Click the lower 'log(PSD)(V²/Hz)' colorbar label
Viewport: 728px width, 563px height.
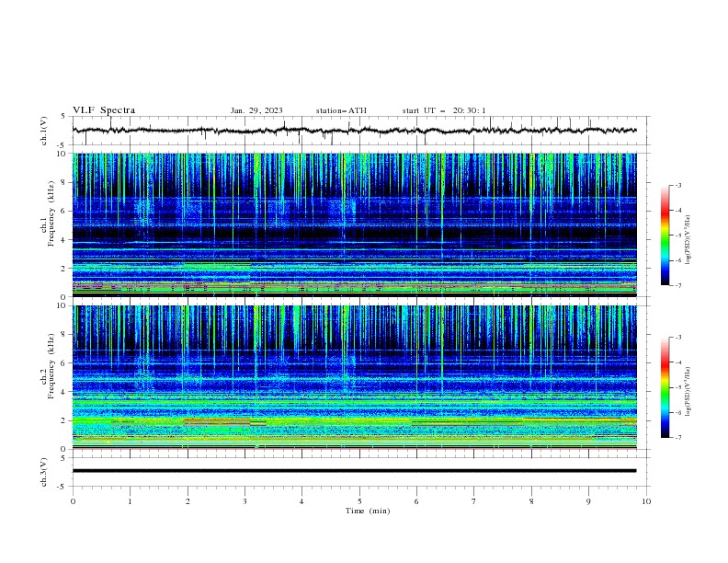click(x=688, y=392)
